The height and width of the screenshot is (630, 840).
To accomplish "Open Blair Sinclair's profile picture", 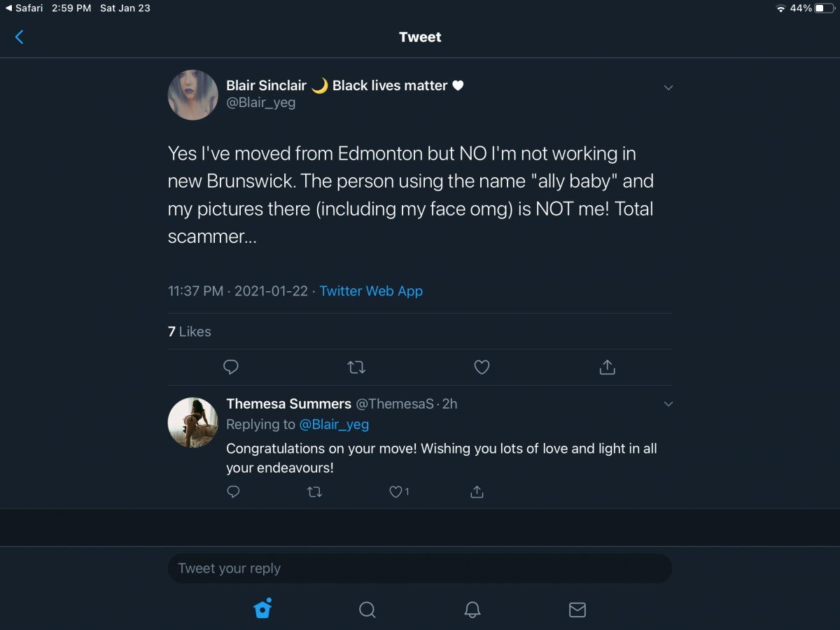I will [x=193, y=95].
